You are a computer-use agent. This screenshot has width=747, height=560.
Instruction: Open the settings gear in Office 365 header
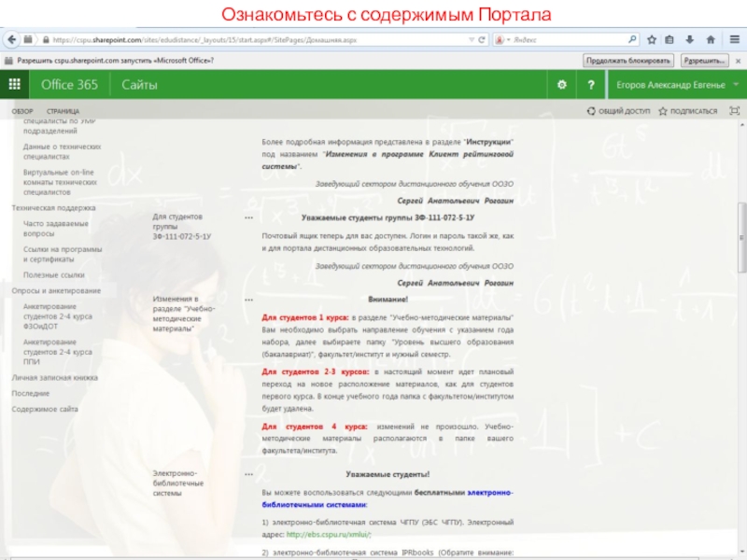pos(561,85)
